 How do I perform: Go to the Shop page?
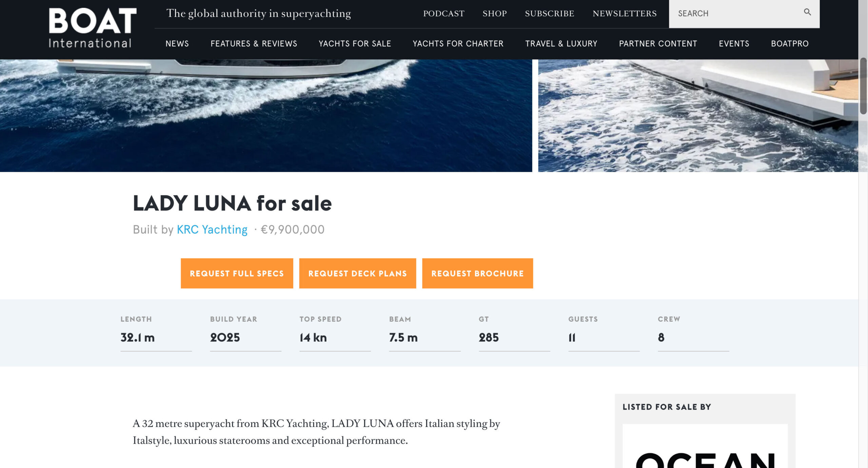coord(494,14)
